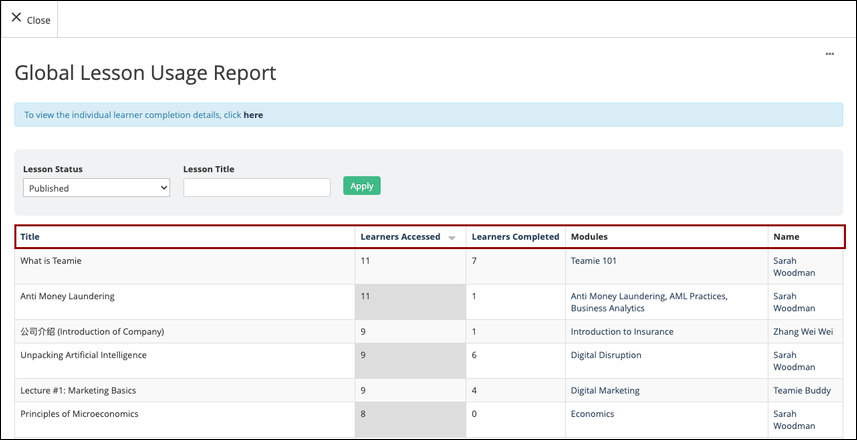857x440 pixels.
Task: Open the three-dot more options menu
Action: click(830, 54)
